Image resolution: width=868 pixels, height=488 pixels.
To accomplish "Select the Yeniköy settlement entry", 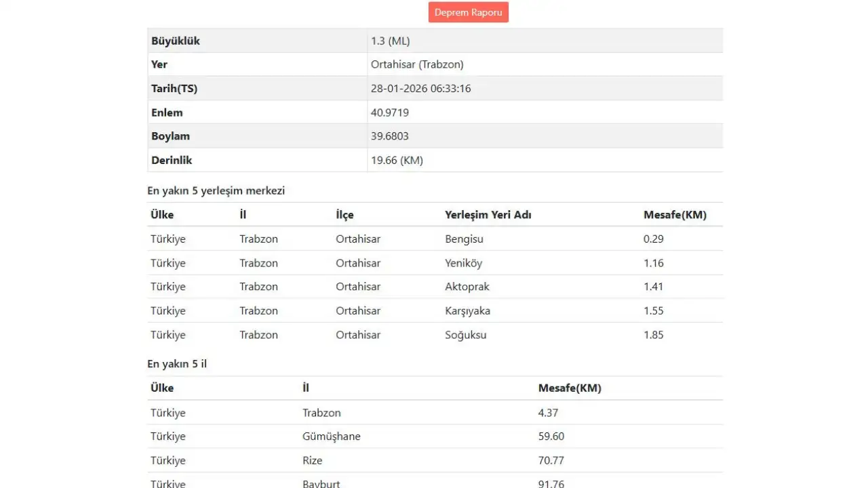I will point(463,263).
